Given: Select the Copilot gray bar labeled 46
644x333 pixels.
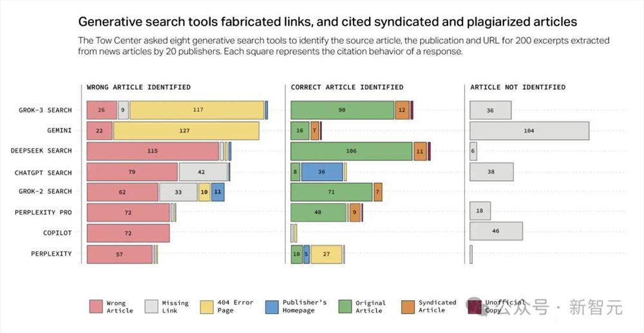Looking at the screenshot, I should click(x=496, y=231).
